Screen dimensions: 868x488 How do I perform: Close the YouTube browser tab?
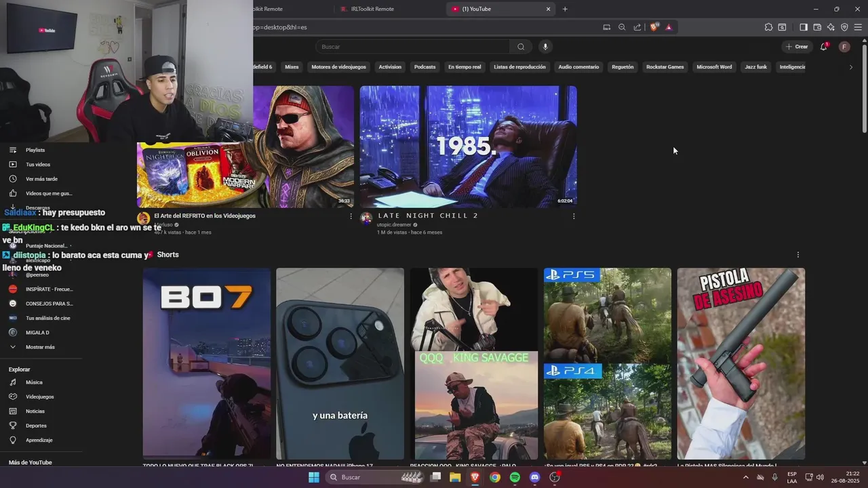(549, 9)
